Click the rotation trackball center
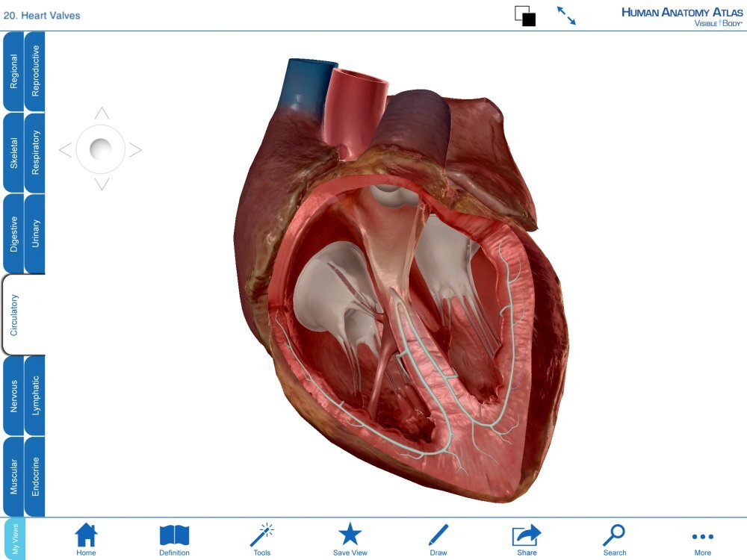Viewport: 747px width, 560px height. click(x=100, y=149)
